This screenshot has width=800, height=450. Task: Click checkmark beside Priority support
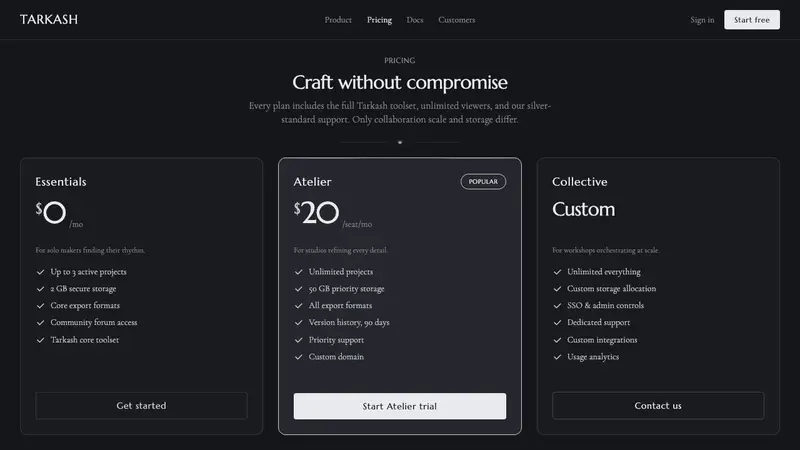click(x=298, y=340)
